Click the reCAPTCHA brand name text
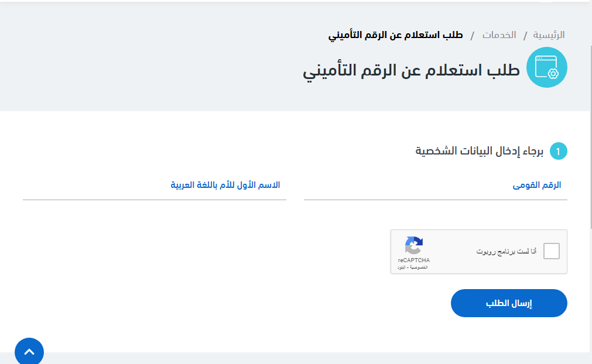 click(413, 260)
